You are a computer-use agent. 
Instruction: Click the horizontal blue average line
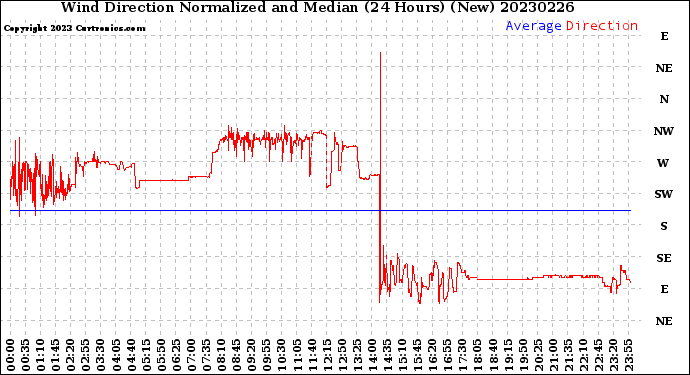tap(320, 211)
